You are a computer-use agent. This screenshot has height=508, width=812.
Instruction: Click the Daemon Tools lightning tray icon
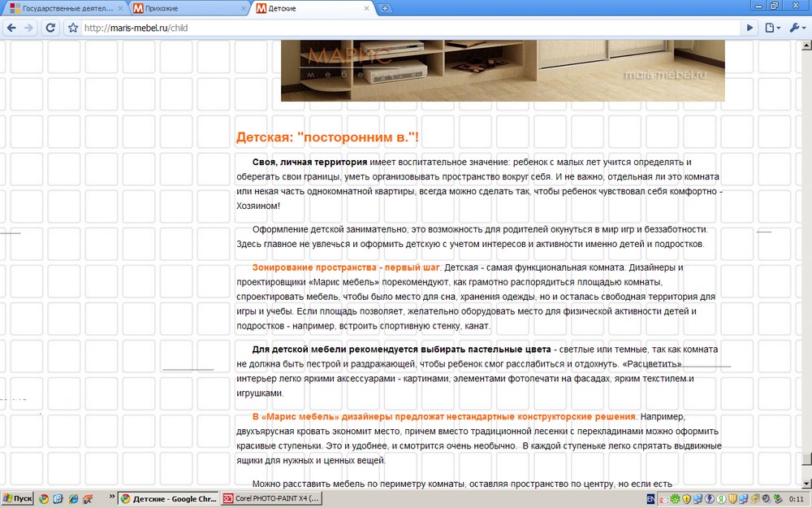click(x=710, y=499)
